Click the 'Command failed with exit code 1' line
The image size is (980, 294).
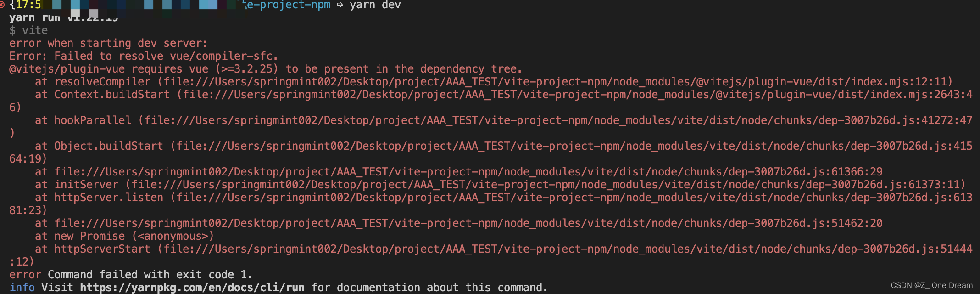[x=150, y=275]
